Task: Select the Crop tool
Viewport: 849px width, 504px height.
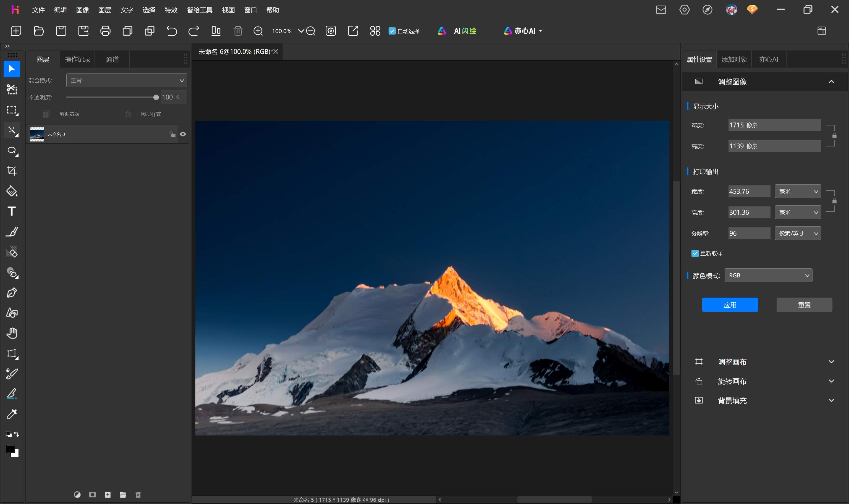Action: point(12,171)
